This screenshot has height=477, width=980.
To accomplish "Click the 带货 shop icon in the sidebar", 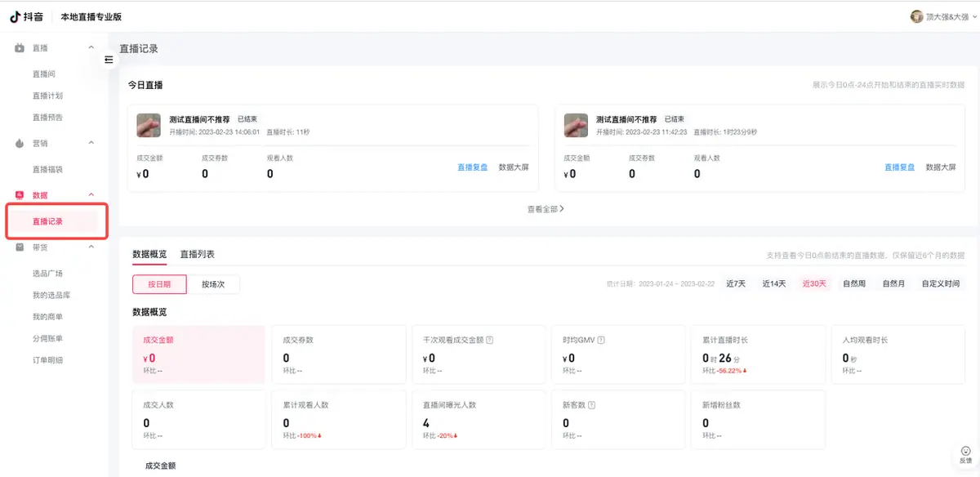I will coord(20,247).
